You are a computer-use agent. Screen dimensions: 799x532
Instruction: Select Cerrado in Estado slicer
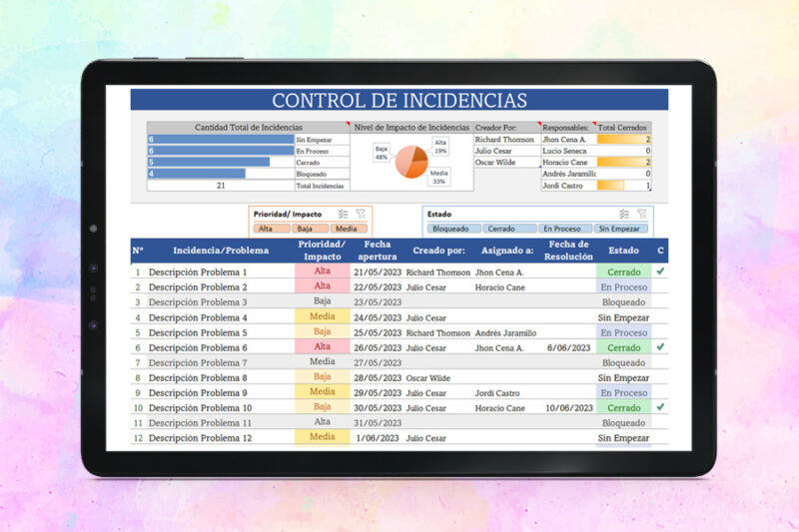[x=509, y=229]
